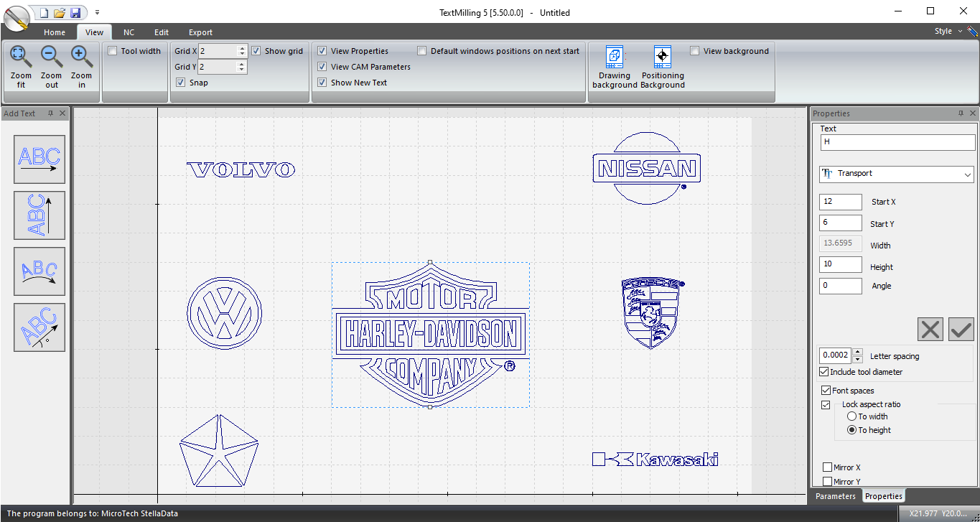Cancel text edit with the X button
Viewport: 980px width, 522px height.
[x=930, y=330]
